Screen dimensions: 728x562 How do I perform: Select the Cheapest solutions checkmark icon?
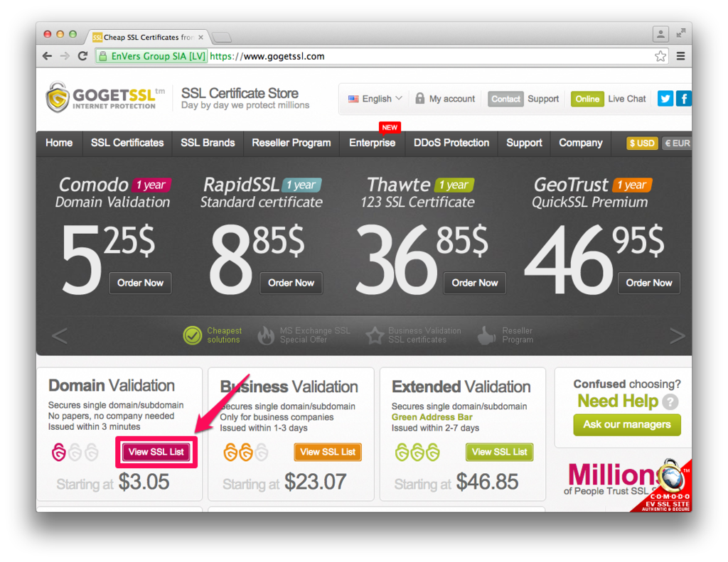point(192,335)
